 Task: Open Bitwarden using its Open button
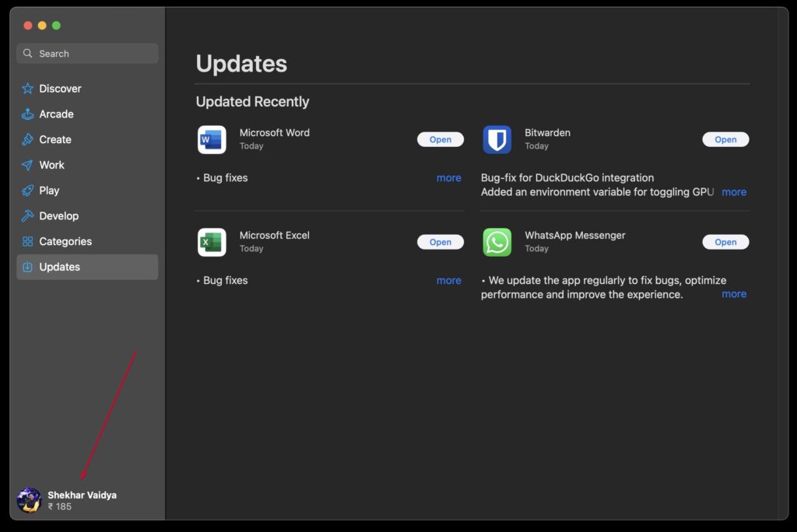click(x=725, y=139)
